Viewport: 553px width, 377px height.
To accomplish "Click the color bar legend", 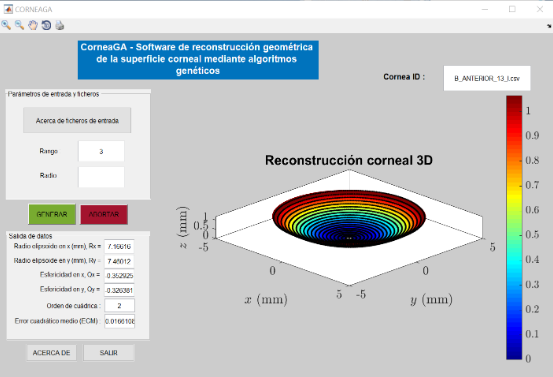I will 514,227.
